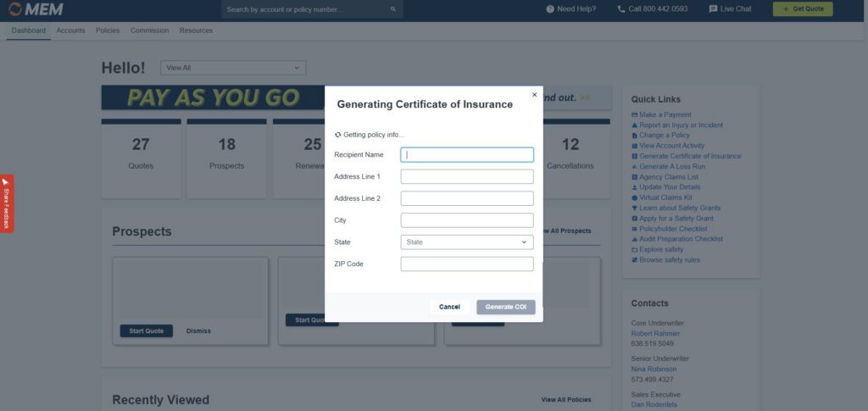Click the Need Help question mark icon
868x411 pixels.
(x=550, y=9)
